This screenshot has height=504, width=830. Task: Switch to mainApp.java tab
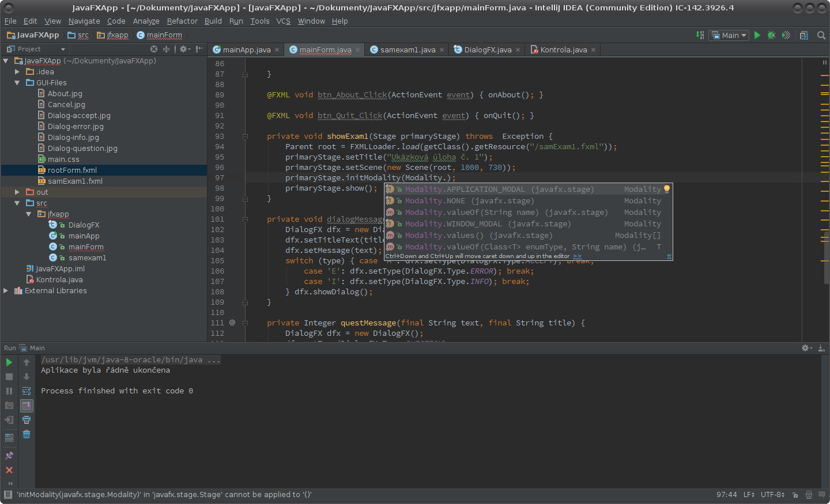click(x=246, y=50)
